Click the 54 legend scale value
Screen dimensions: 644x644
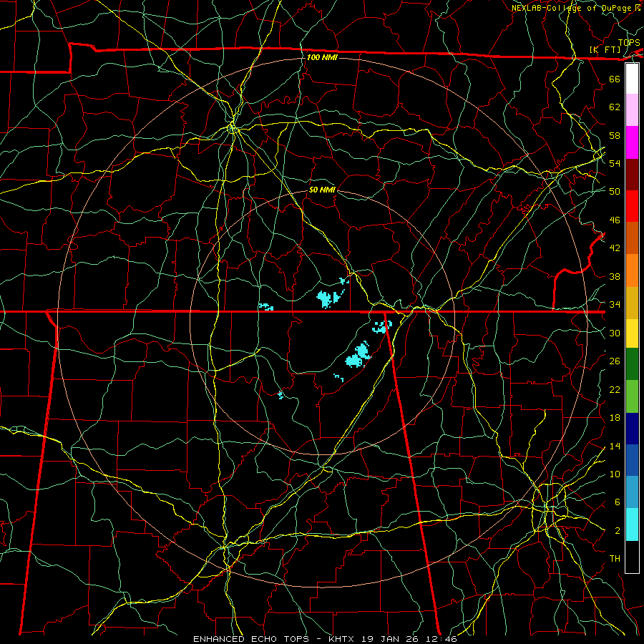coord(615,163)
